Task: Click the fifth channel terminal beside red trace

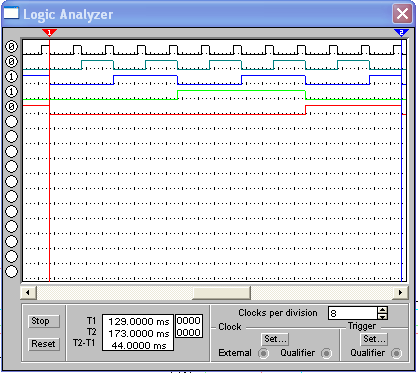Action: [12, 106]
